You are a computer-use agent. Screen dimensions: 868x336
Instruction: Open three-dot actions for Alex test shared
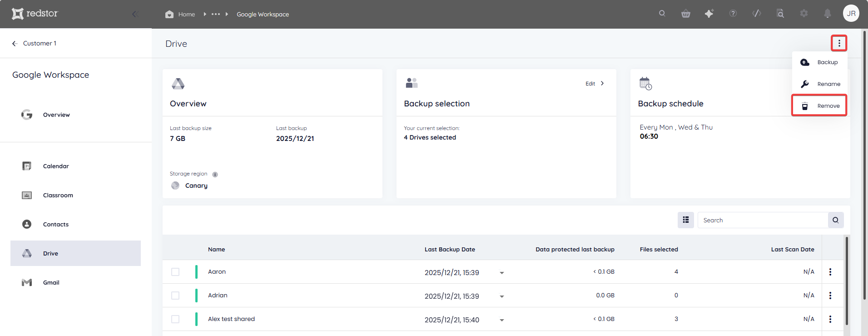830,319
